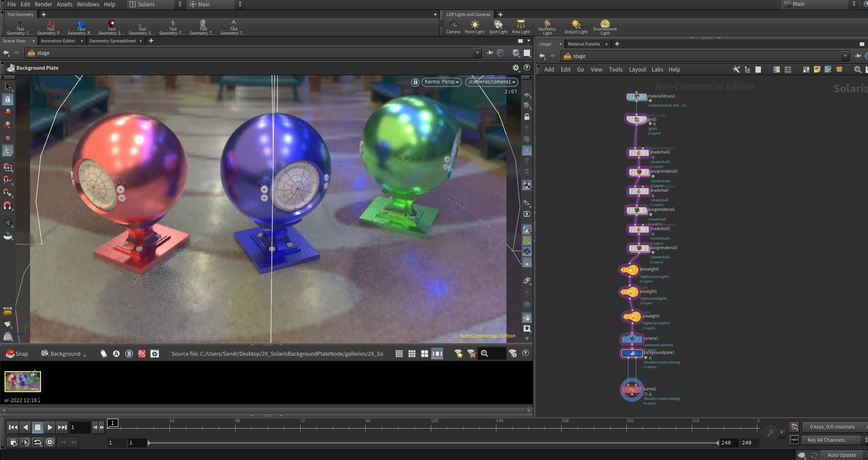Image resolution: width=868 pixels, height=460 pixels.
Task: Create a background image in the network editor
Action: click(x=827, y=69)
